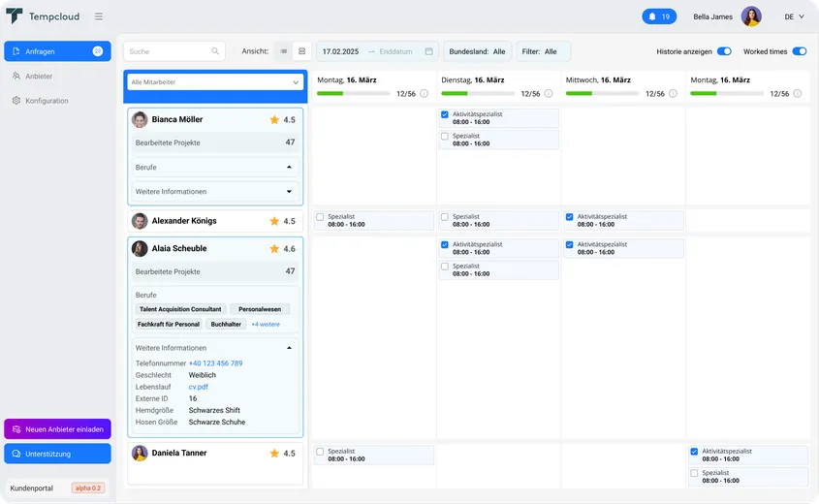The width and height of the screenshot is (819, 504).
Task: Click the Anfragen count badge
Action: click(98, 51)
